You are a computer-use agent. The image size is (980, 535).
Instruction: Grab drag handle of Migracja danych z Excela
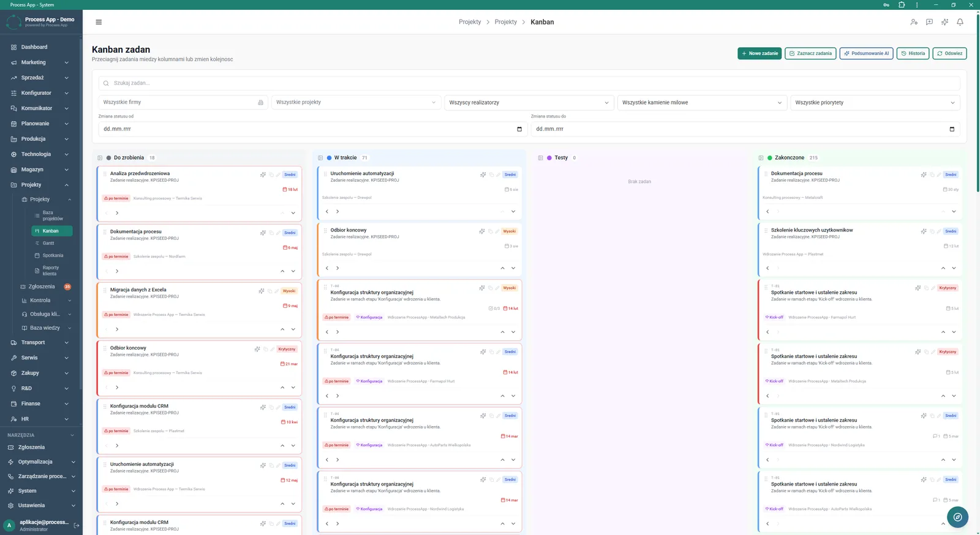[105, 290]
